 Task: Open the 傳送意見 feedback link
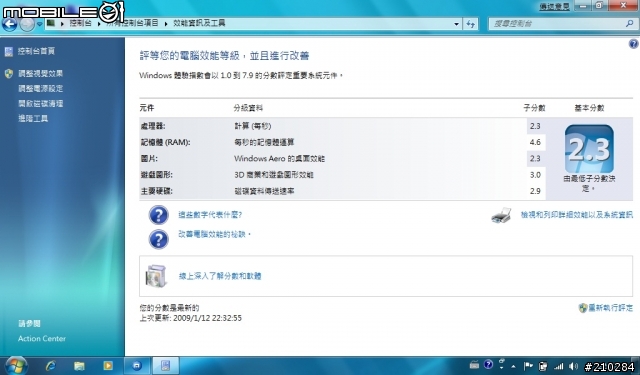(x=554, y=6)
